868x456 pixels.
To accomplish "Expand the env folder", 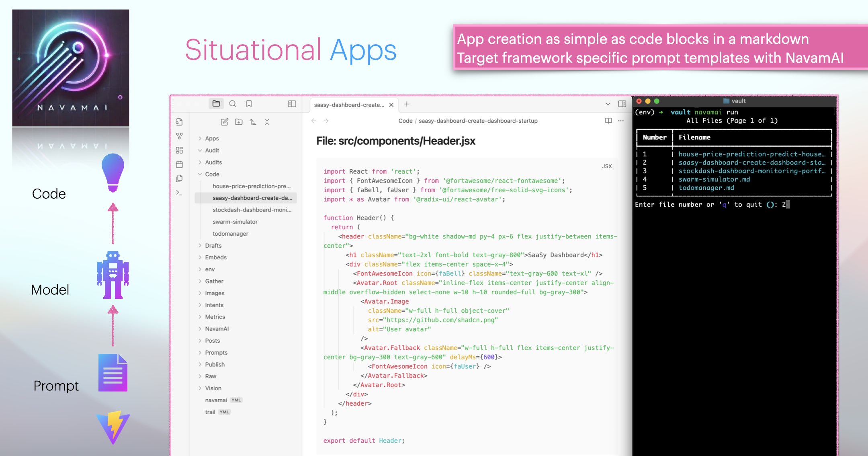I will [x=210, y=269].
